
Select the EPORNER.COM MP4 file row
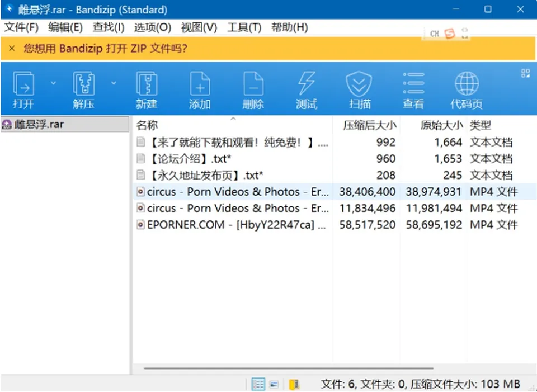[335, 225]
